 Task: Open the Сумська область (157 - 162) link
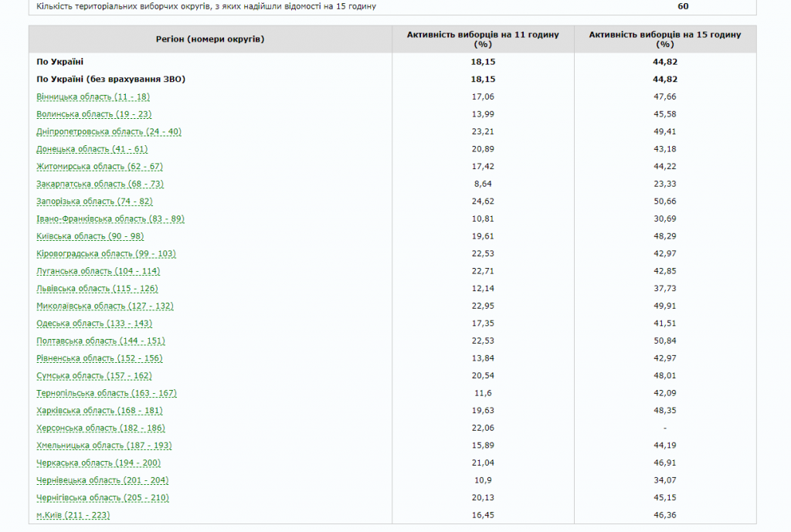[x=94, y=376]
